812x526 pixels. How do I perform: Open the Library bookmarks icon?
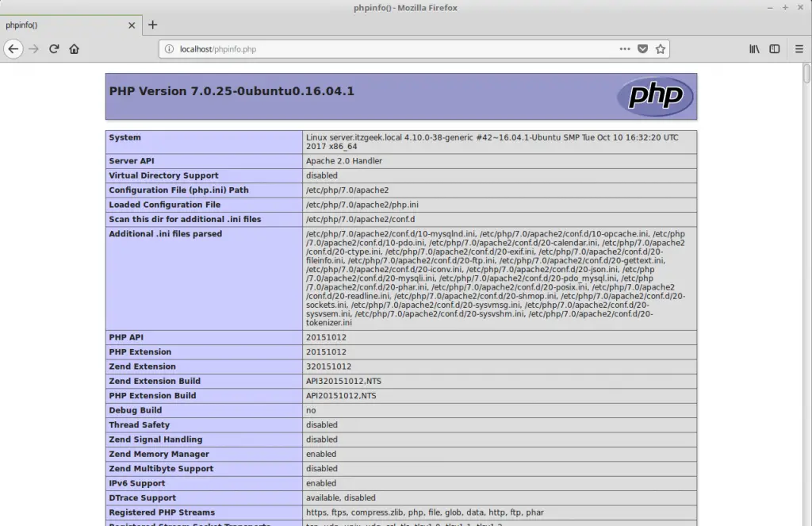point(755,49)
